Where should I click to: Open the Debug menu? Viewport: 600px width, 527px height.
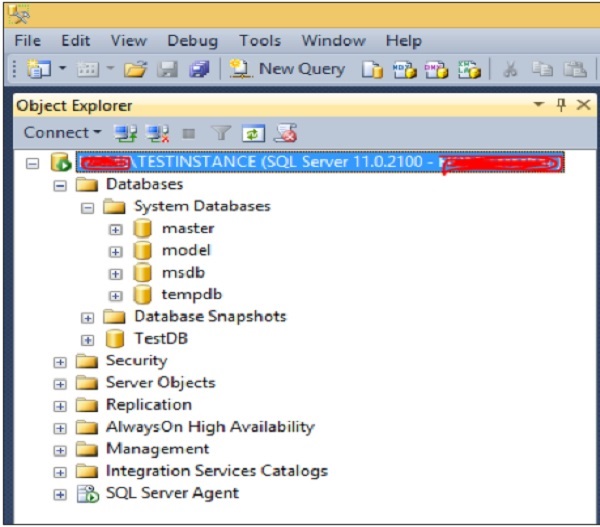(x=192, y=41)
